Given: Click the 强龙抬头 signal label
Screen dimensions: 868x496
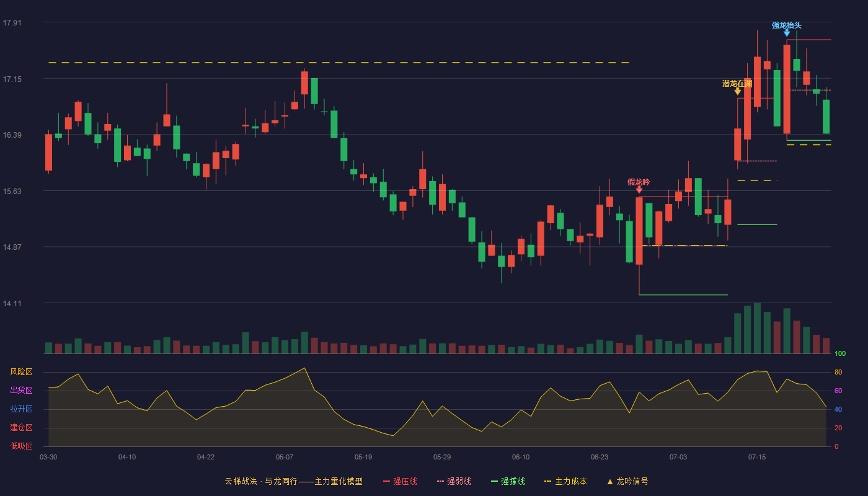Looking at the screenshot, I should [x=787, y=25].
